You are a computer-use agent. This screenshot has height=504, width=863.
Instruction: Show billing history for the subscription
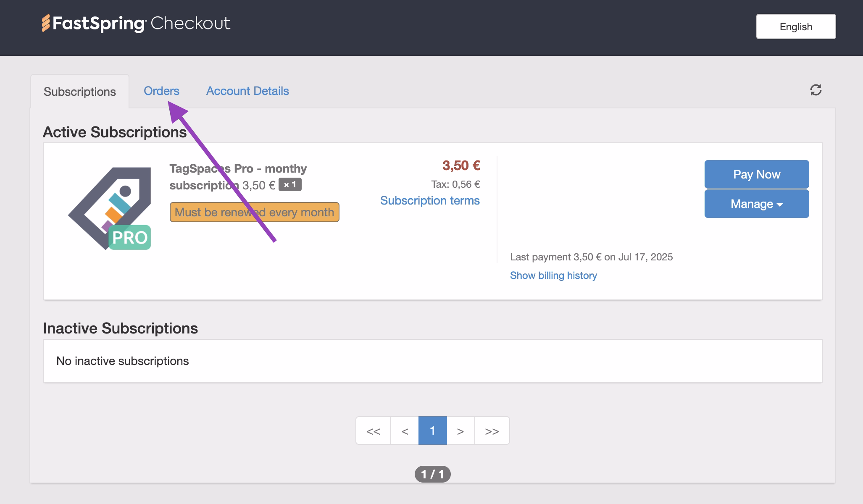point(553,276)
